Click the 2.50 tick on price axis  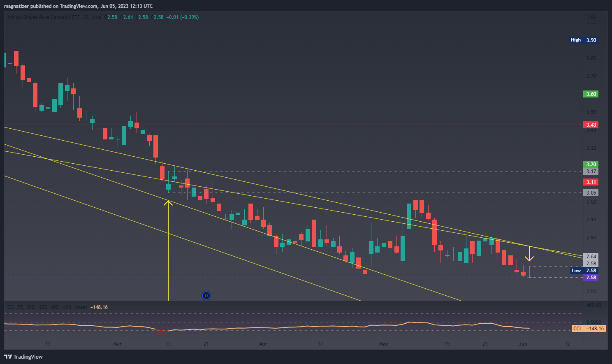click(591, 292)
